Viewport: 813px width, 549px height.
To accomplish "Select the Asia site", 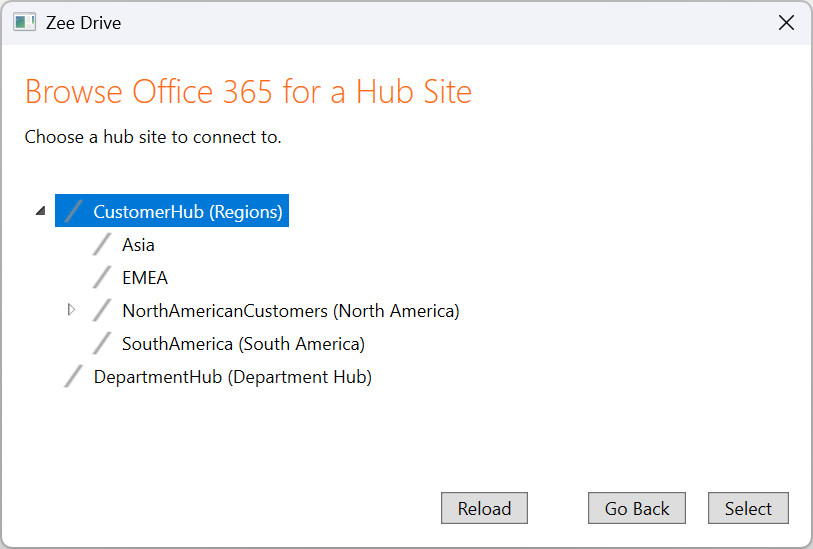I will [x=138, y=245].
